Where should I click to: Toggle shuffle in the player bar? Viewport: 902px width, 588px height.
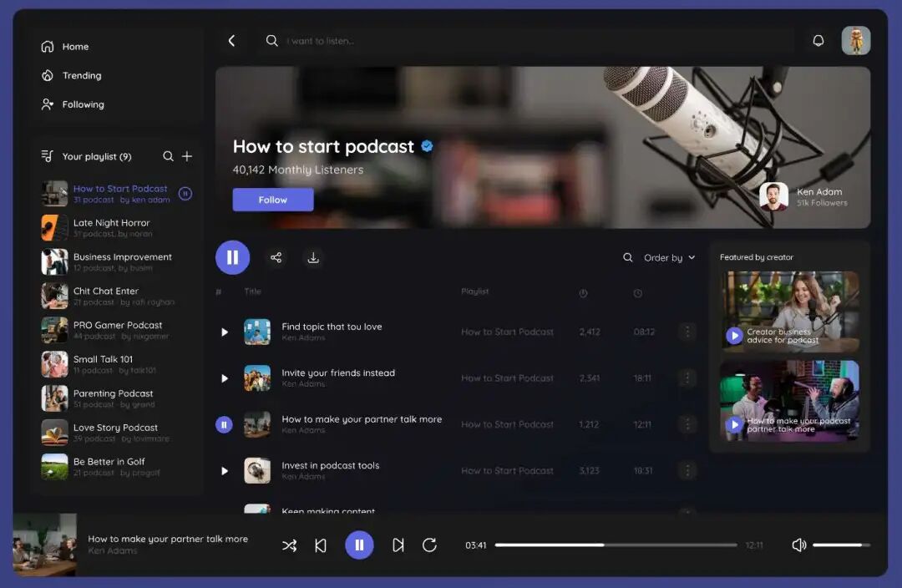[x=289, y=545]
